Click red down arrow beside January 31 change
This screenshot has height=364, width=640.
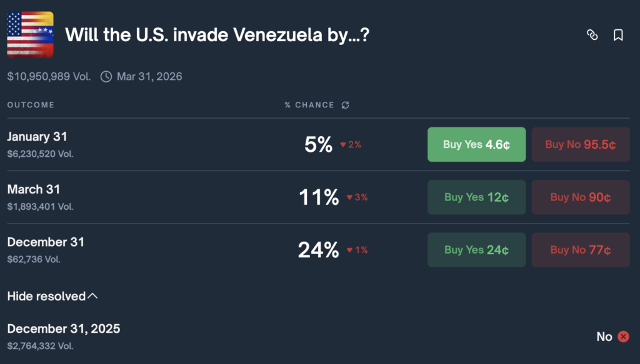coord(342,145)
